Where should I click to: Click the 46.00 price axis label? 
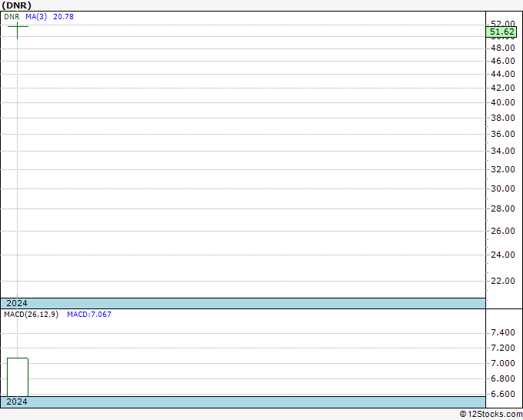pyautogui.click(x=503, y=61)
